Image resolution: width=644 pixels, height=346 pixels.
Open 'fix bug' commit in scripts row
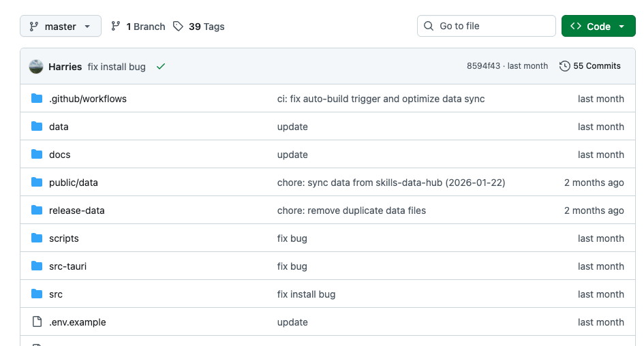pyautogui.click(x=292, y=238)
